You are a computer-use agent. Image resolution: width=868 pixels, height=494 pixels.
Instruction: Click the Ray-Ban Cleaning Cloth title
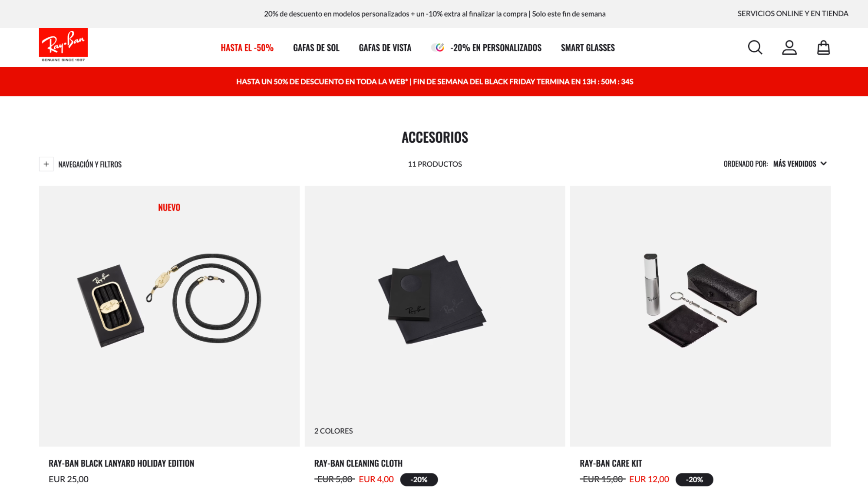pyautogui.click(x=358, y=463)
